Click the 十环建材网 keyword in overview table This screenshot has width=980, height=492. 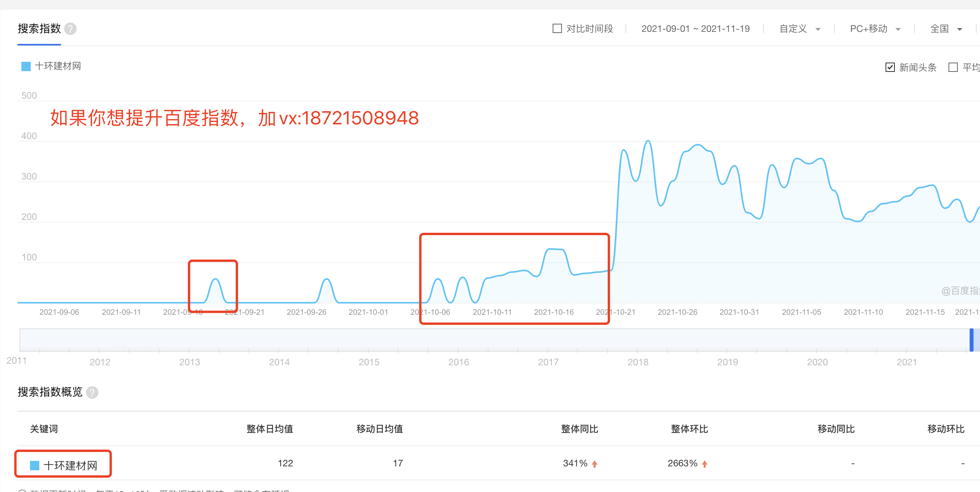[x=70, y=466]
